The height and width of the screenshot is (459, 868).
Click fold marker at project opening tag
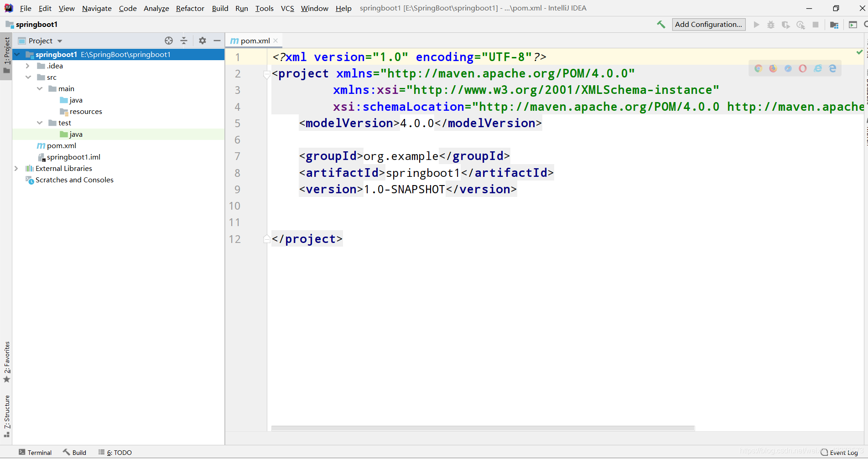tap(267, 74)
